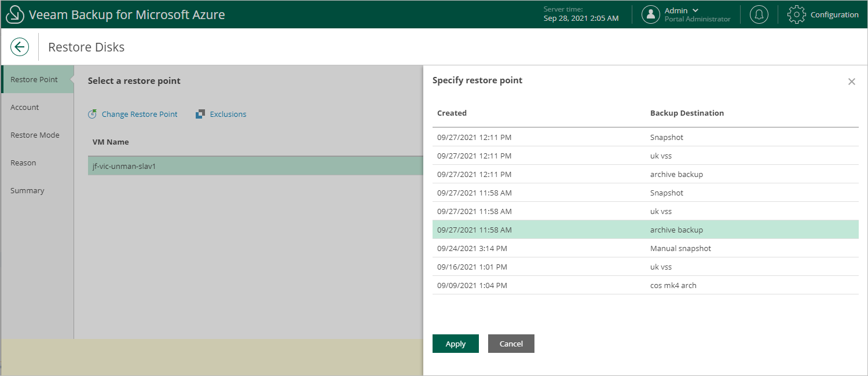Viewport: 868px width, 376px height.
Task: Click the Change Restore Point clock icon
Action: point(92,114)
